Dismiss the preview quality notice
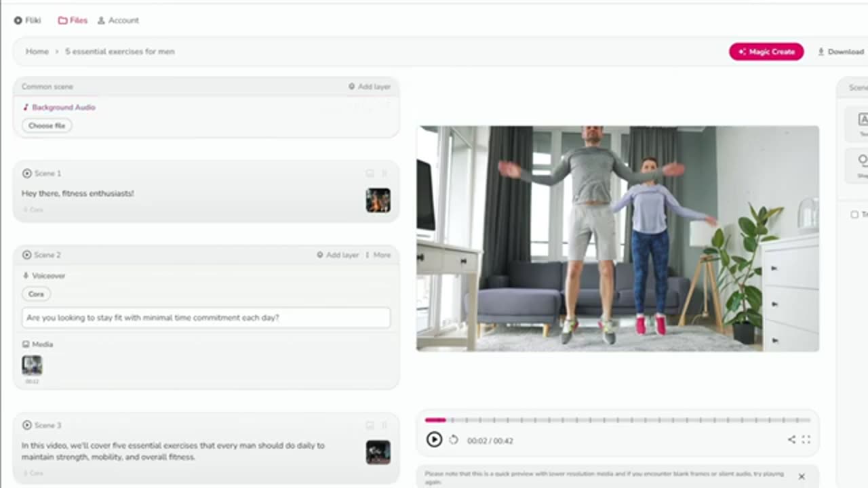This screenshot has height=488, width=868. 802,476
